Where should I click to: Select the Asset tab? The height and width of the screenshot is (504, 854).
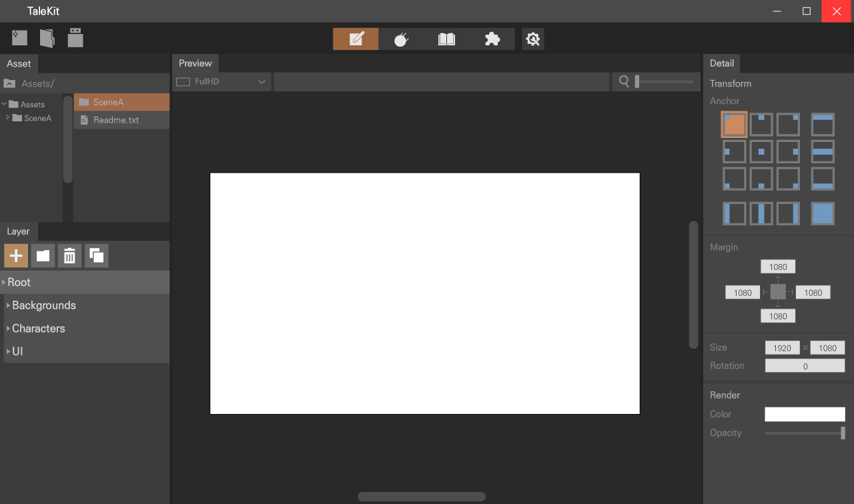[x=19, y=63]
